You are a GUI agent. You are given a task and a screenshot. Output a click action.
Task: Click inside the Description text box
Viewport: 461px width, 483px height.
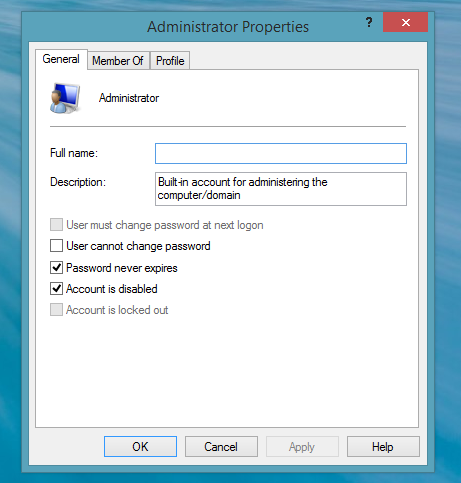[281, 189]
